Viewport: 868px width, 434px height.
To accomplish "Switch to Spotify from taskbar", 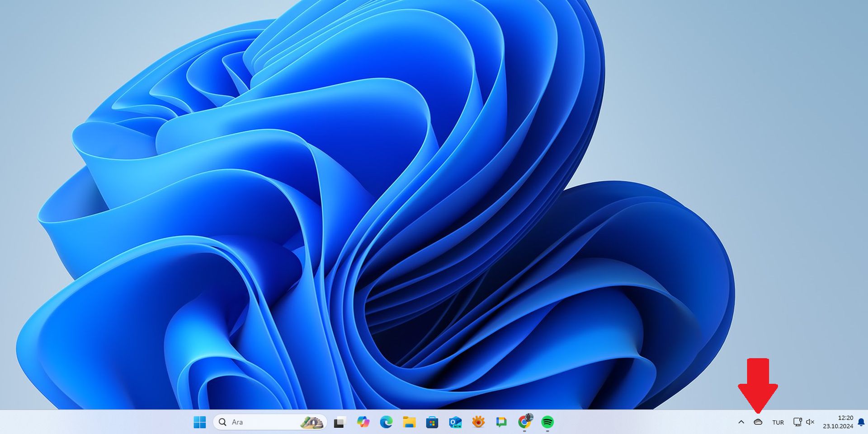I will [x=547, y=422].
